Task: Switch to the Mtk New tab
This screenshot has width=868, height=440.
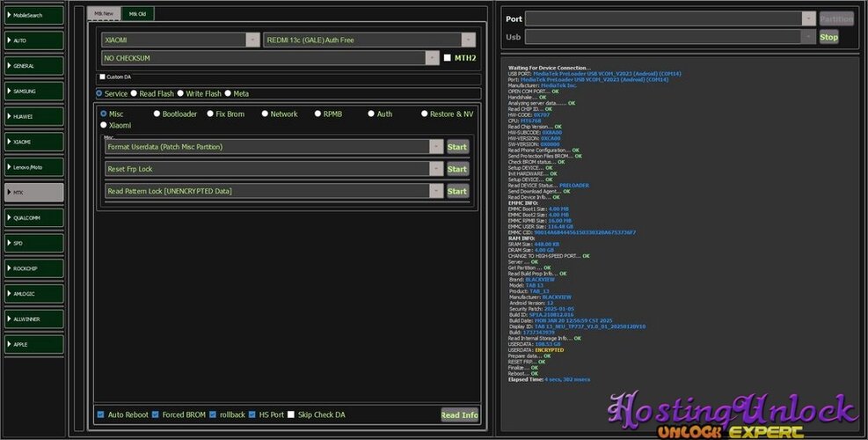Action: tap(104, 14)
